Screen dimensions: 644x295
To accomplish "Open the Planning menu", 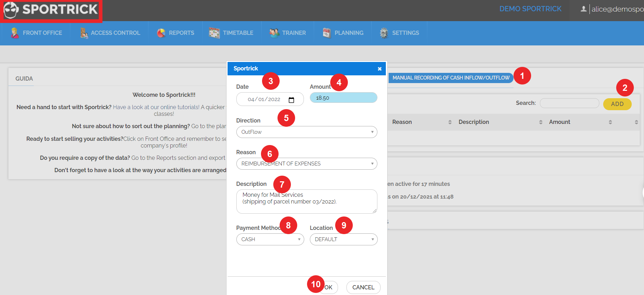I will [343, 33].
